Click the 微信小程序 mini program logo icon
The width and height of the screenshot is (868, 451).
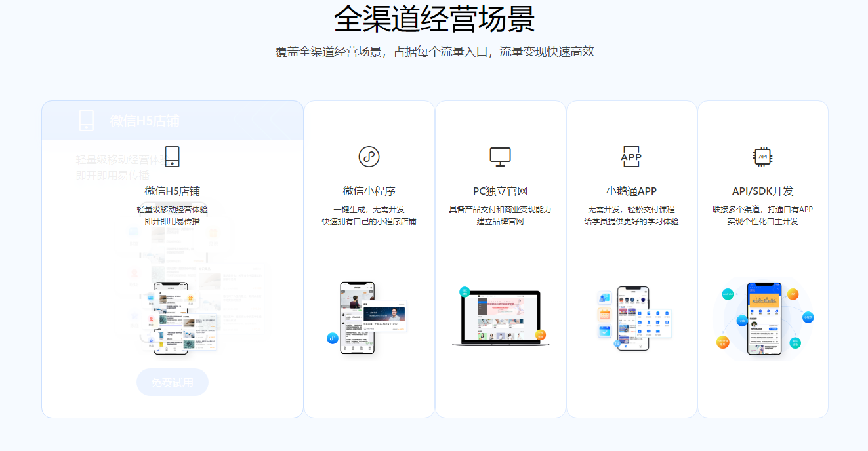pos(369,157)
